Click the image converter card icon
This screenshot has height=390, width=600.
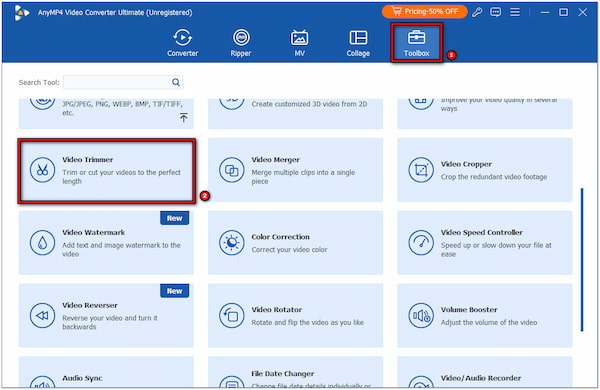pyautogui.click(x=42, y=103)
